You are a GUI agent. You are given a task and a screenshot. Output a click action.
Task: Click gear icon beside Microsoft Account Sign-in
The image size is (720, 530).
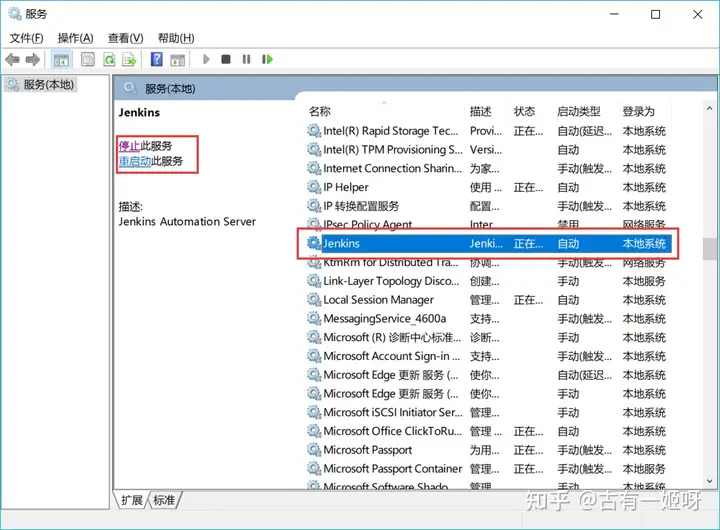point(314,356)
